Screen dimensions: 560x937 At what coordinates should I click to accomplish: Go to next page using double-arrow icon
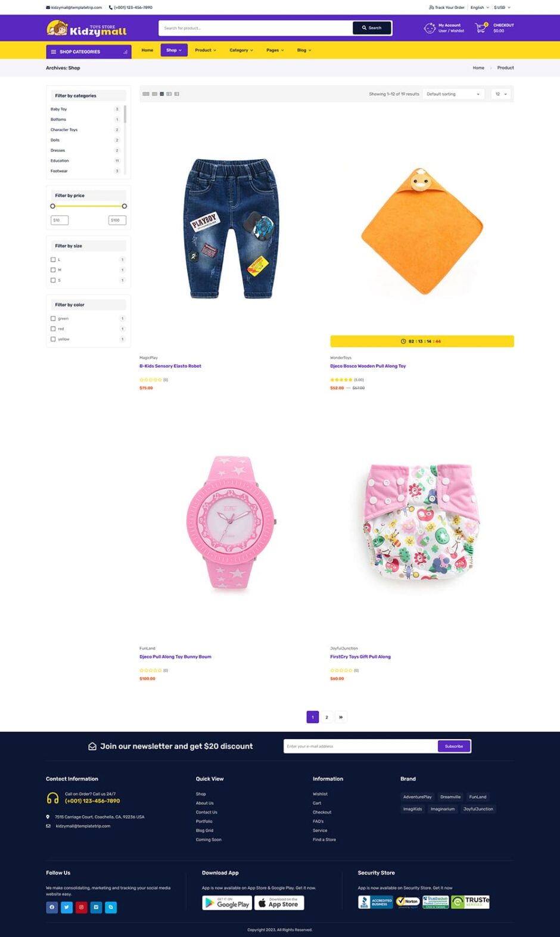pos(341,717)
